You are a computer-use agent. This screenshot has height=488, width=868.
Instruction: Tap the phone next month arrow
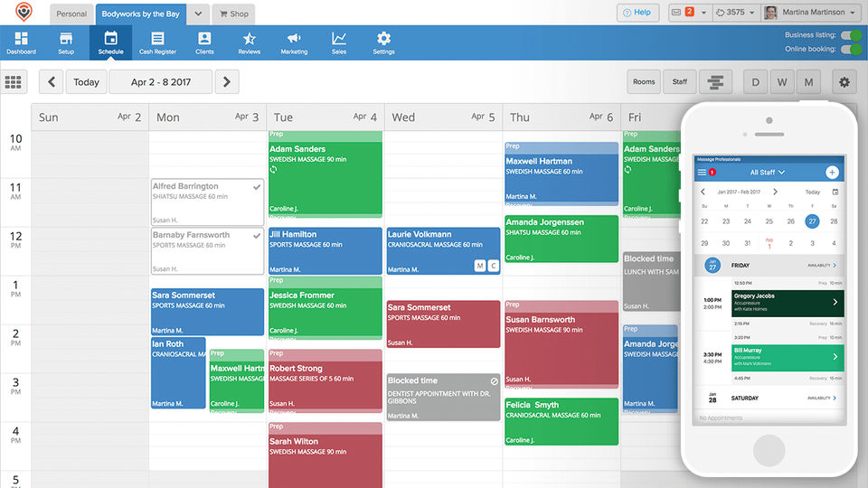click(775, 192)
